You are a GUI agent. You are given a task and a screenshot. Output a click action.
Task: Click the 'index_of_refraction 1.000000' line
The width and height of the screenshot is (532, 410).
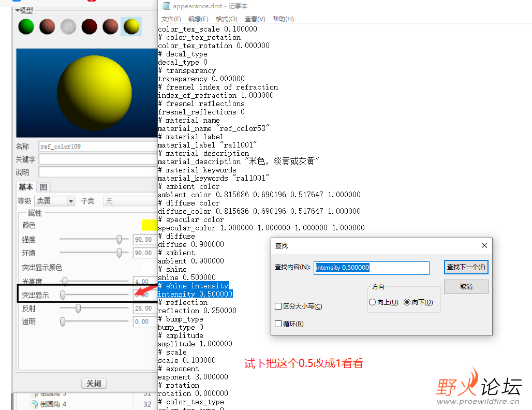pos(216,95)
